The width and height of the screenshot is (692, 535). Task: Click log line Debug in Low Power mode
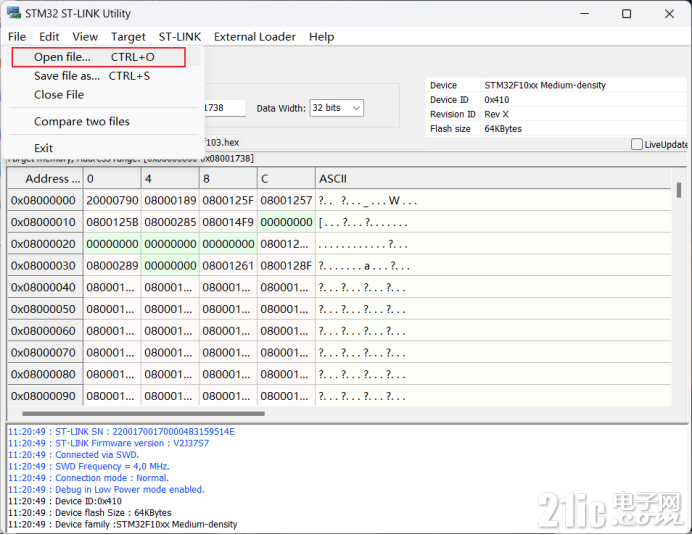[x=106, y=490]
